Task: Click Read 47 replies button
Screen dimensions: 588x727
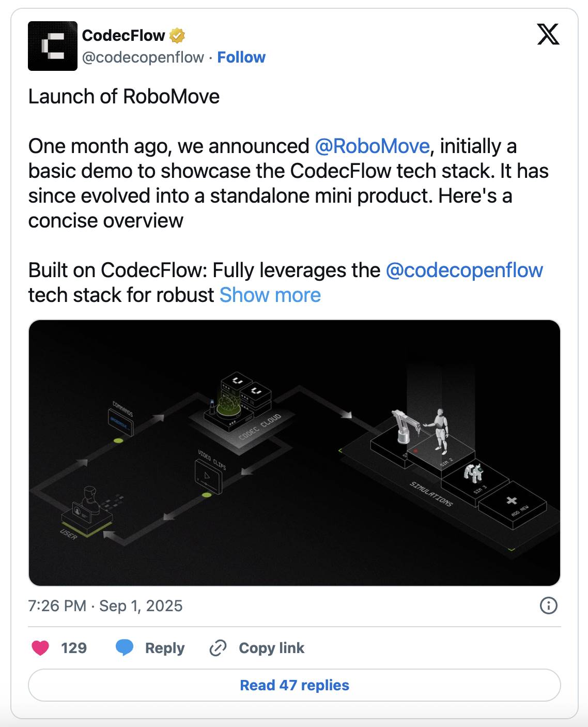Action: point(295,685)
